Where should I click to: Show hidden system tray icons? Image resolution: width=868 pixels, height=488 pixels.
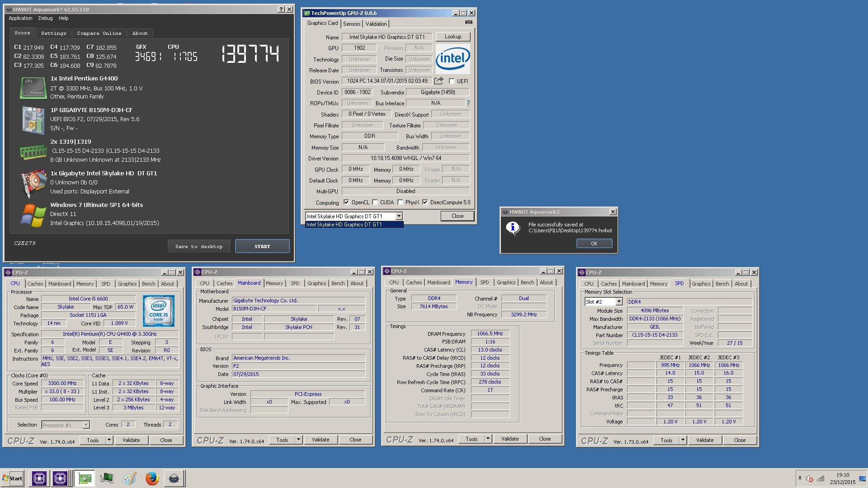click(x=800, y=478)
